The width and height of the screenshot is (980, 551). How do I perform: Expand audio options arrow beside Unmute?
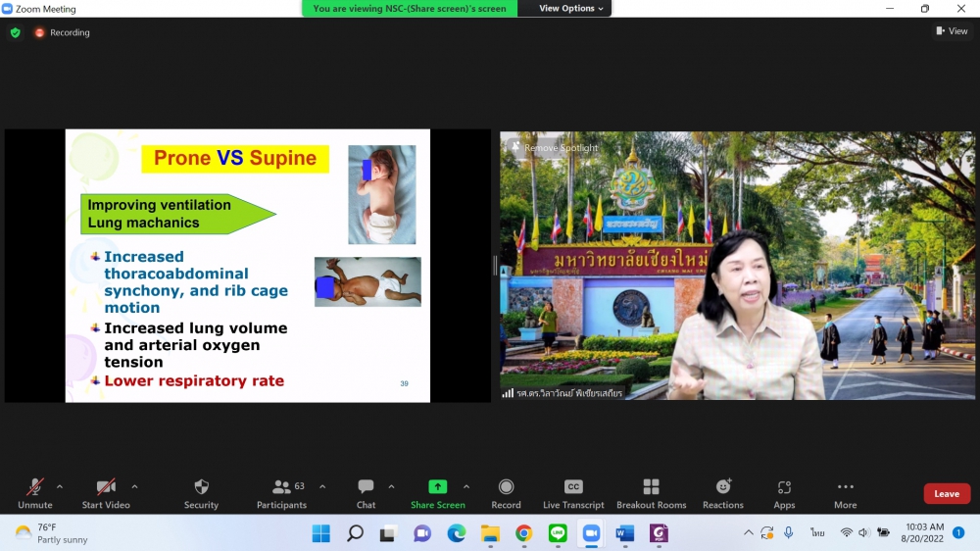60,486
